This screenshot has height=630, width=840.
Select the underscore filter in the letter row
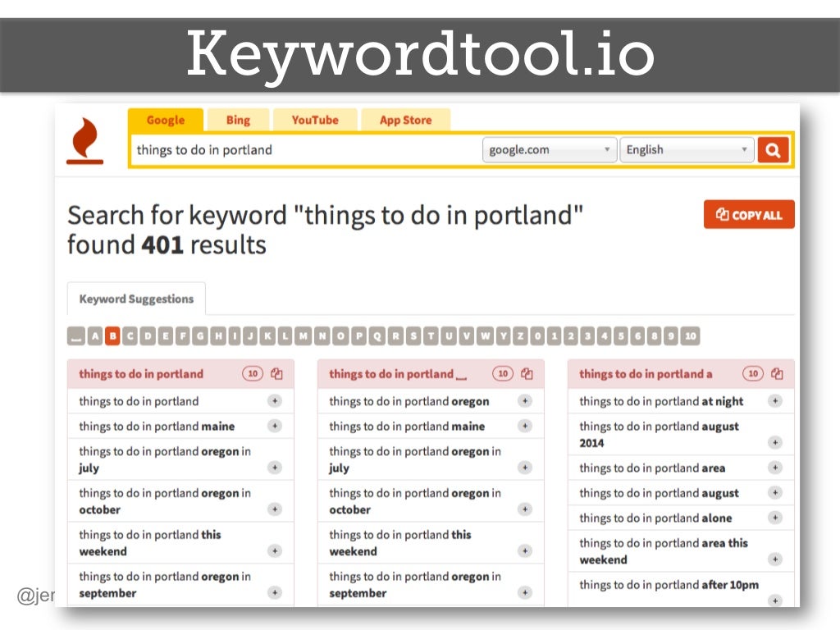click(76, 336)
